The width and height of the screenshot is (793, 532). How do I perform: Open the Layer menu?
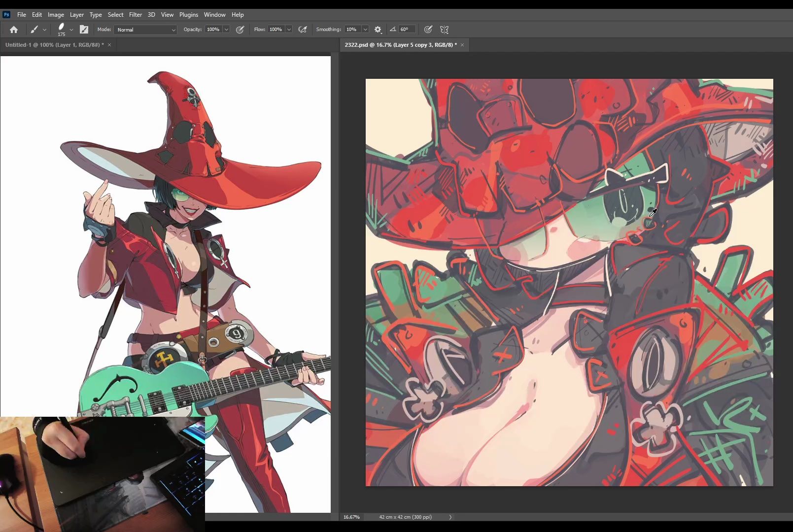[x=77, y=15]
